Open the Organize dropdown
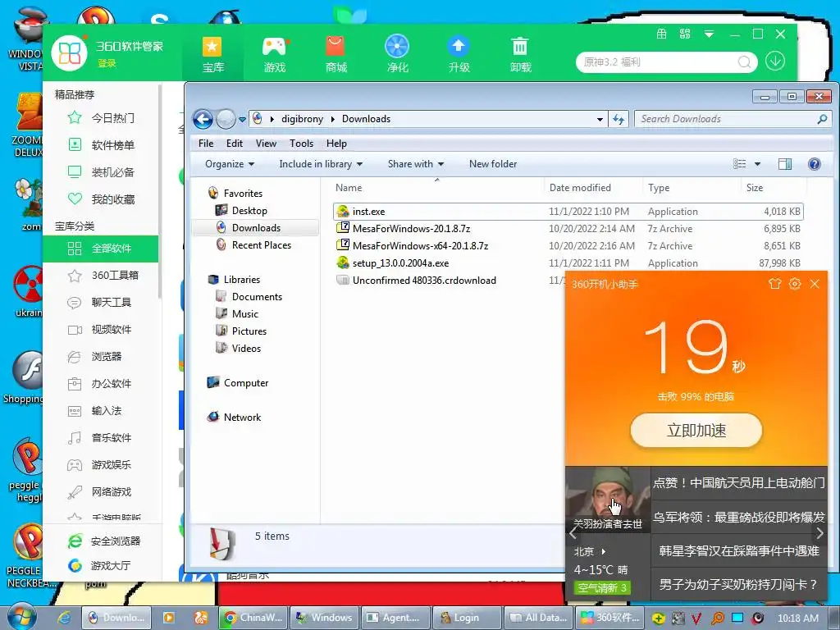 [x=230, y=164]
